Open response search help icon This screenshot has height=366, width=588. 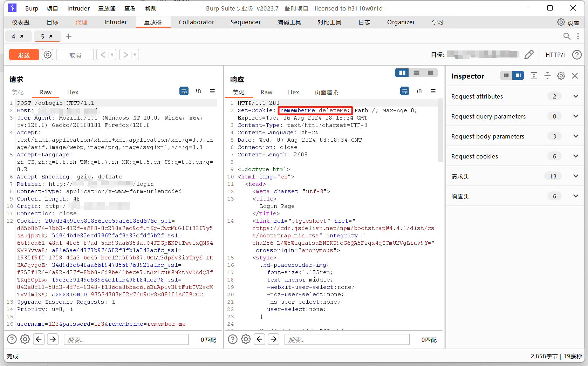[x=233, y=339]
